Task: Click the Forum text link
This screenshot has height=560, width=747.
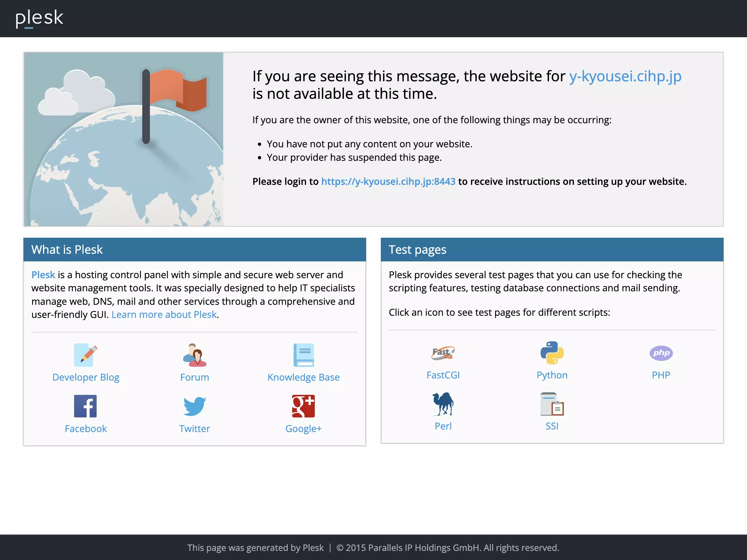Action: pos(195,377)
